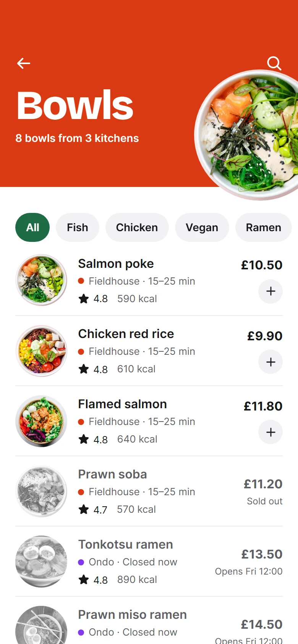Switch to the Vegan category
The image size is (298, 644).
click(202, 227)
